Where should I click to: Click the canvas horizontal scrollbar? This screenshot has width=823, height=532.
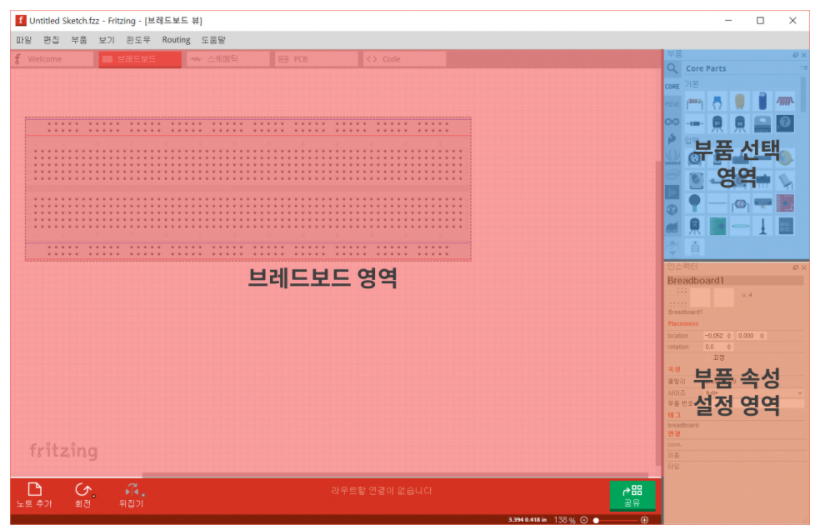(395, 475)
